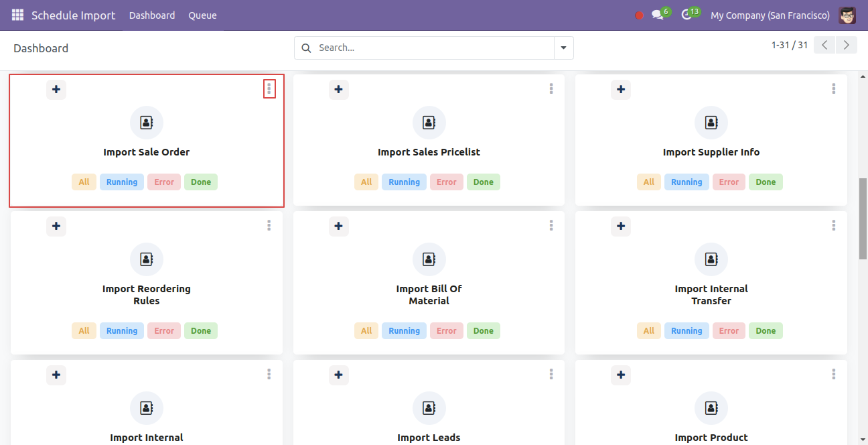Click the Import Sale Order title text
Viewport: 868px width, 445px height.
(x=147, y=152)
